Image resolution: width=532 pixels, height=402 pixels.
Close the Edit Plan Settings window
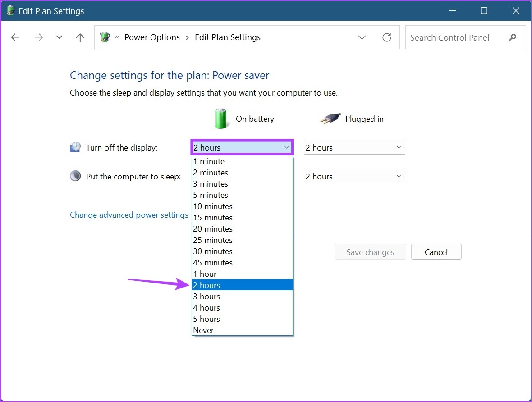[516, 11]
